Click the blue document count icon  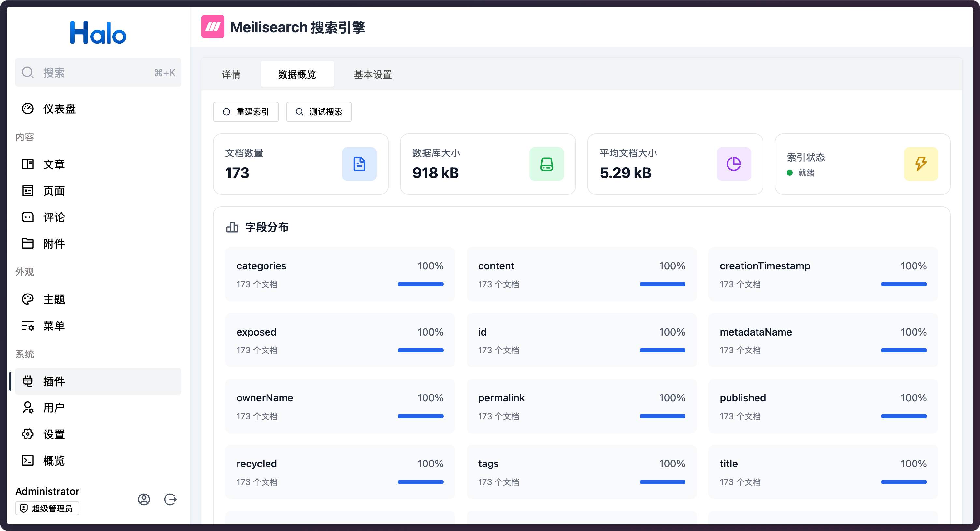(359, 164)
